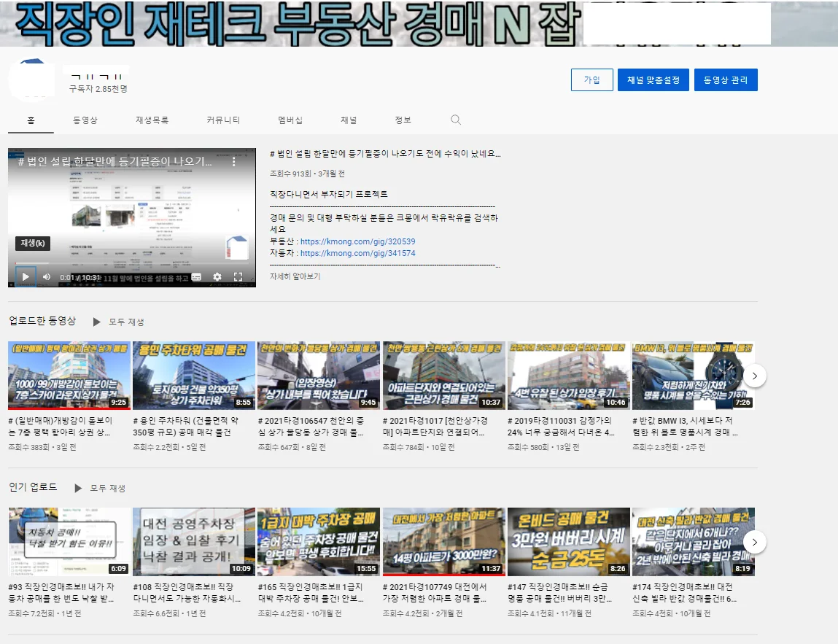The image size is (838, 644).
Task: Play the featured video in the player
Action: (26, 276)
